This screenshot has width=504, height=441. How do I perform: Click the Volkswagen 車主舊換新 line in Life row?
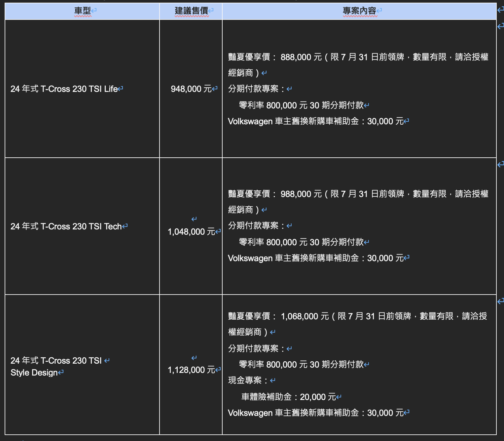pyautogui.click(x=315, y=121)
